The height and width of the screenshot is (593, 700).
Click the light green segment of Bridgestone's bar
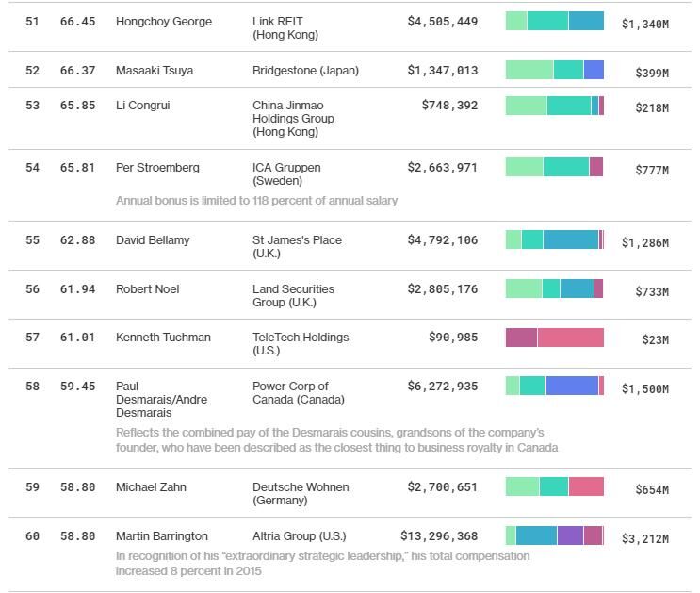tap(529, 70)
